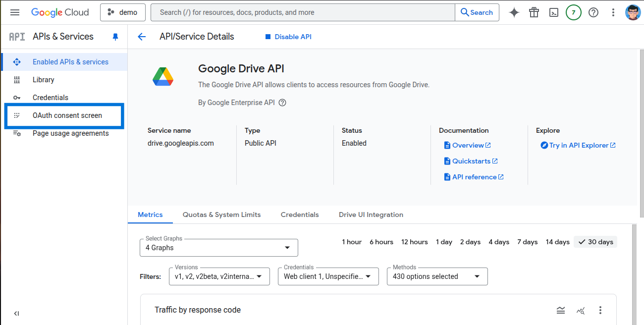The image size is (644, 325).
Task: Unpin APIs & Services with pin icon
Action: point(115,37)
